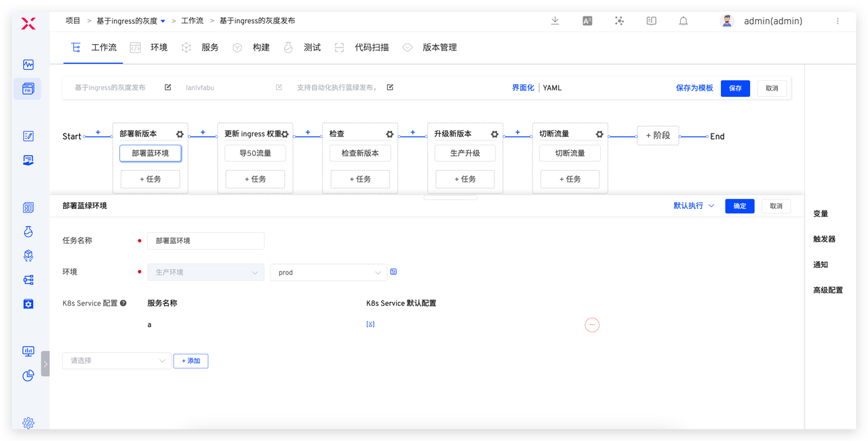
Task: Open settings gear on 检查 stage
Action: (x=390, y=134)
